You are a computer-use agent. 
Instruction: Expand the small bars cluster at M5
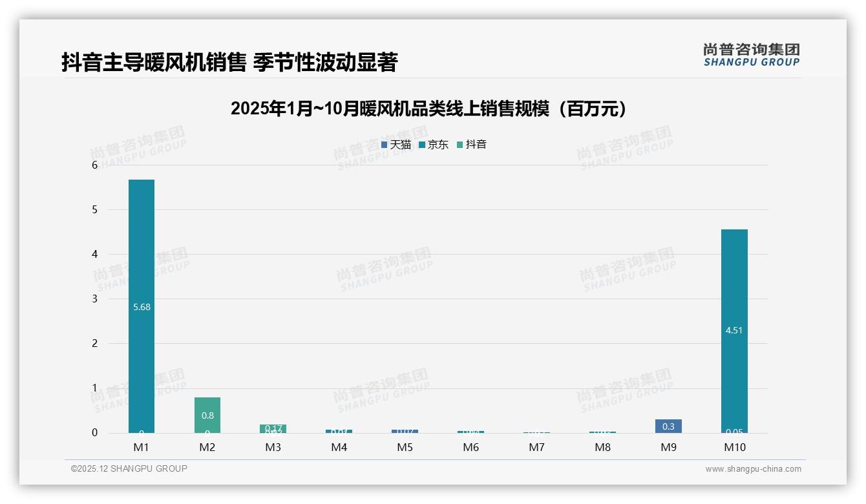(x=405, y=430)
